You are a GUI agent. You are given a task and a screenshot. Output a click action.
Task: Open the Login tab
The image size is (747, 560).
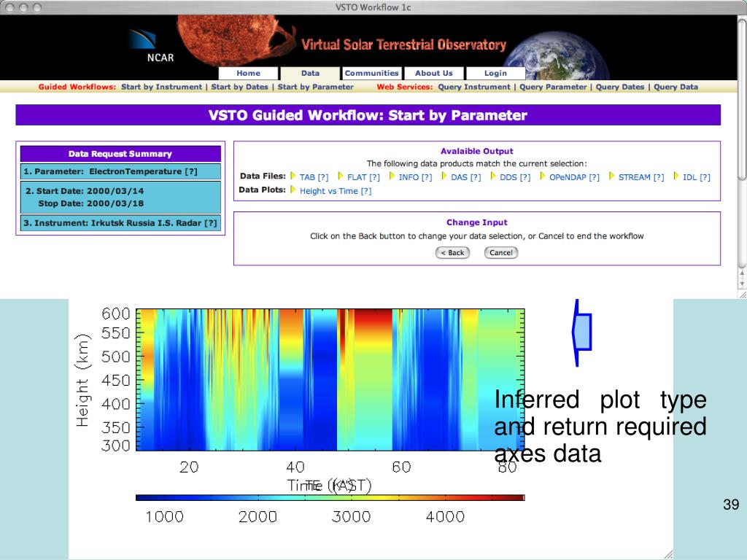(x=495, y=73)
